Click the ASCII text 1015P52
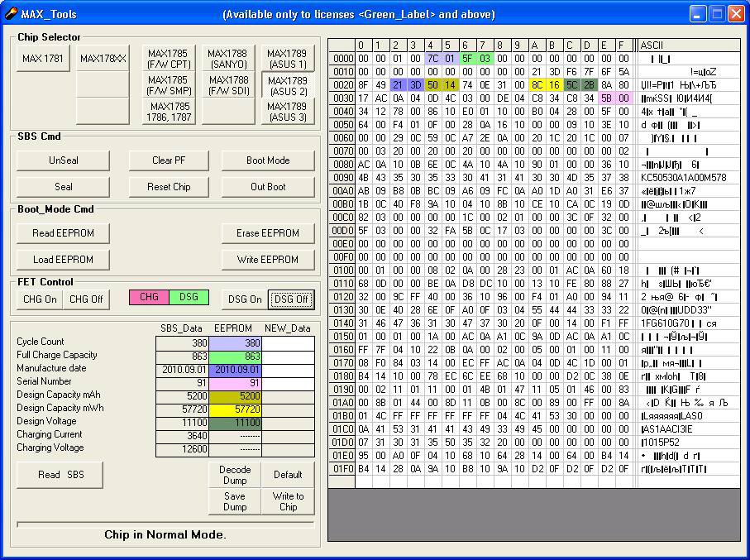The height and width of the screenshot is (560, 750). pyautogui.click(x=660, y=443)
